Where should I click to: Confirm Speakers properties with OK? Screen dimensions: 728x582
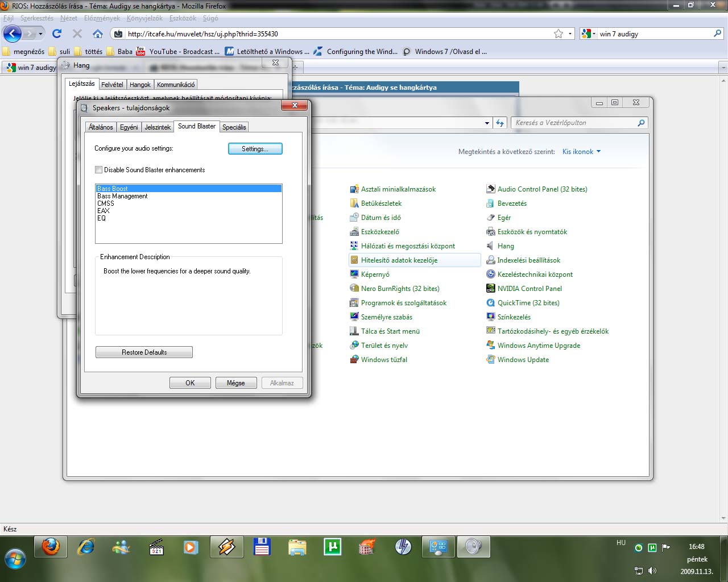click(x=190, y=383)
